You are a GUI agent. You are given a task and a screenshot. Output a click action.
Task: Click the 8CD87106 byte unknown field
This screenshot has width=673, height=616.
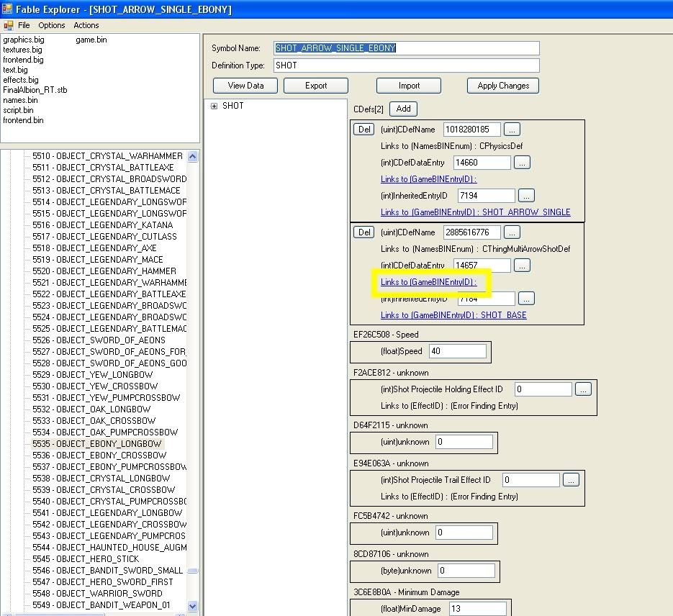(x=466, y=571)
